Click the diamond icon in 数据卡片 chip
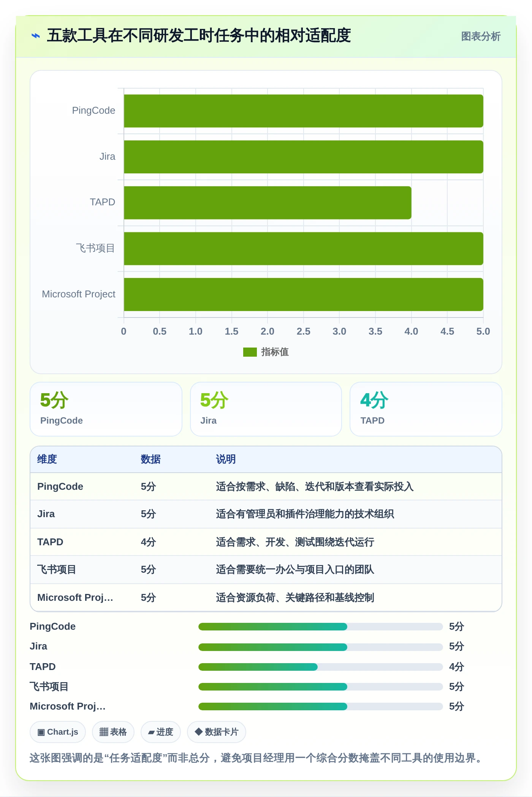The width and height of the screenshot is (532, 797). (198, 732)
